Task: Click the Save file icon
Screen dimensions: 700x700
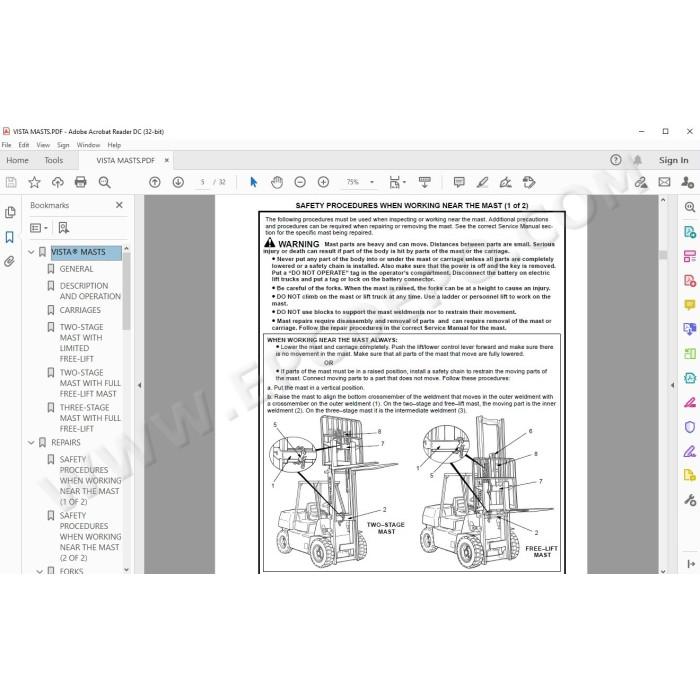Action: 11,182
